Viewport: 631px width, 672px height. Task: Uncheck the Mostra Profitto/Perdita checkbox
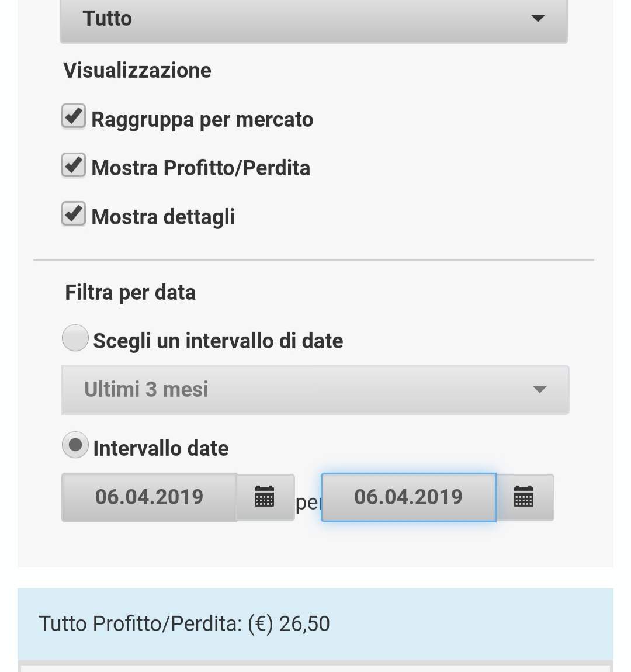click(x=74, y=165)
